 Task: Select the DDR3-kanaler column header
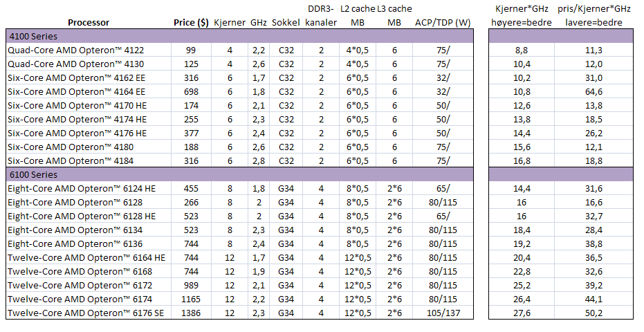[x=320, y=15]
